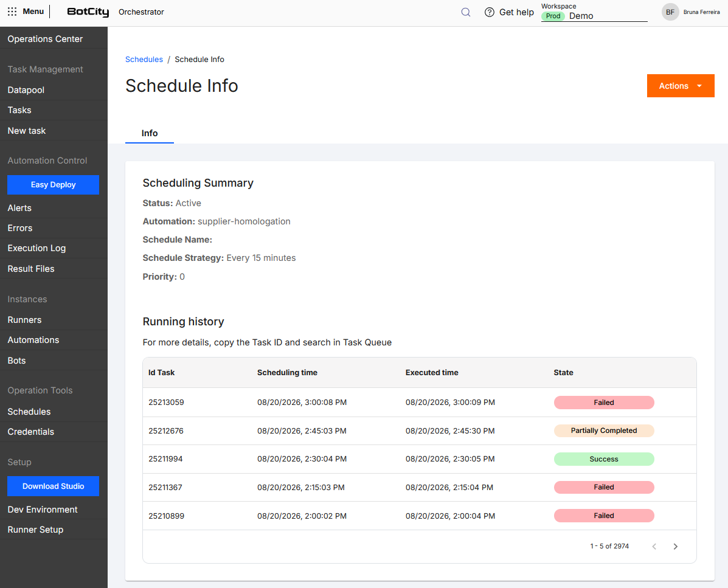The width and height of the screenshot is (728, 588).
Task: Select the Info tab
Action: coord(150,133)
